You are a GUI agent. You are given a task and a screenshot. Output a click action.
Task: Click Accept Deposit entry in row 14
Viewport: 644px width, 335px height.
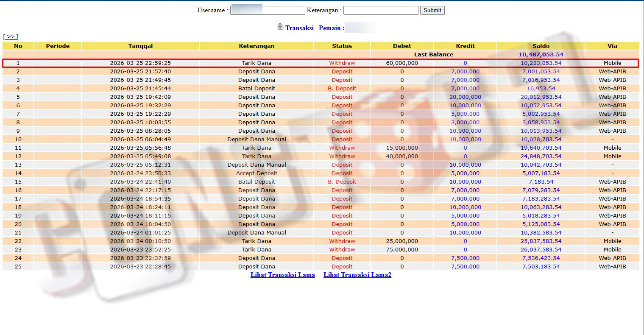[x=256, y=173]
